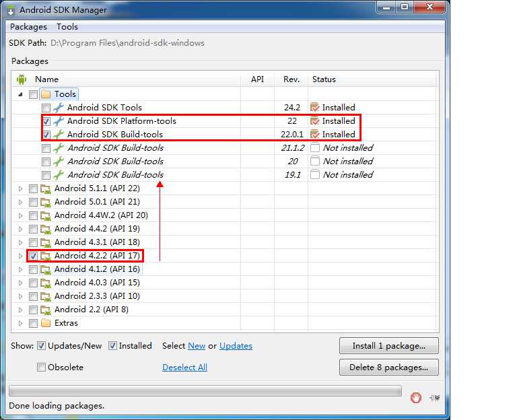Click Android 4.0.3 (API 15) folder icon
This screenshot has width=517, height=420.
(46, 283)
